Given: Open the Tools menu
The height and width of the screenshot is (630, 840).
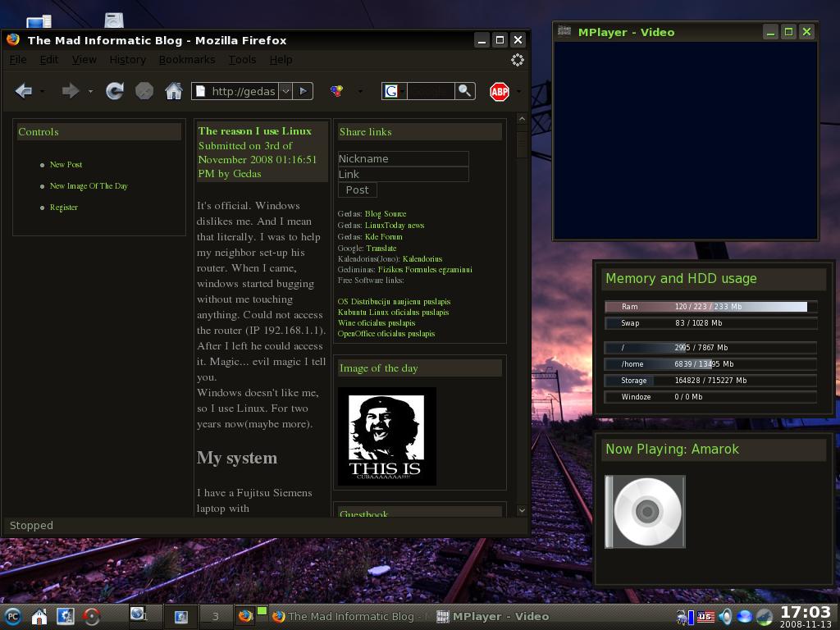Looking at the screenshot, I should click(x=242, y=59).
